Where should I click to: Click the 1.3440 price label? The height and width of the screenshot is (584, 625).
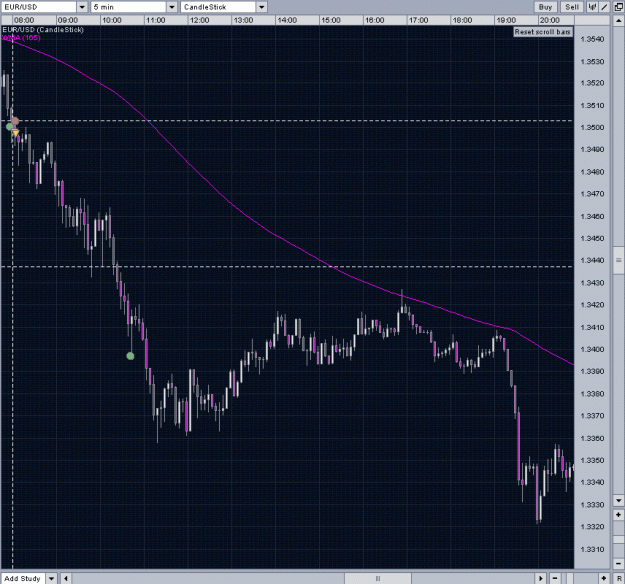coord(592,260)
